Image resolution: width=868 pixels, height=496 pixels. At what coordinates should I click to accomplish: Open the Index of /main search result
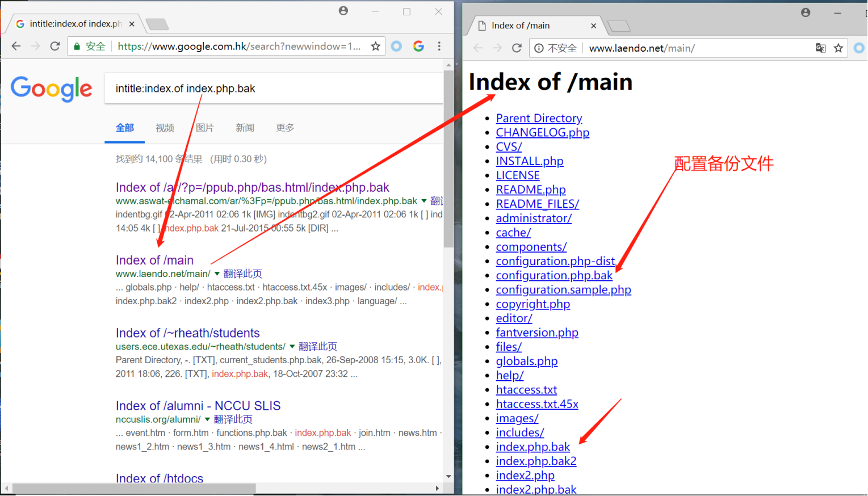click(154, 260)
